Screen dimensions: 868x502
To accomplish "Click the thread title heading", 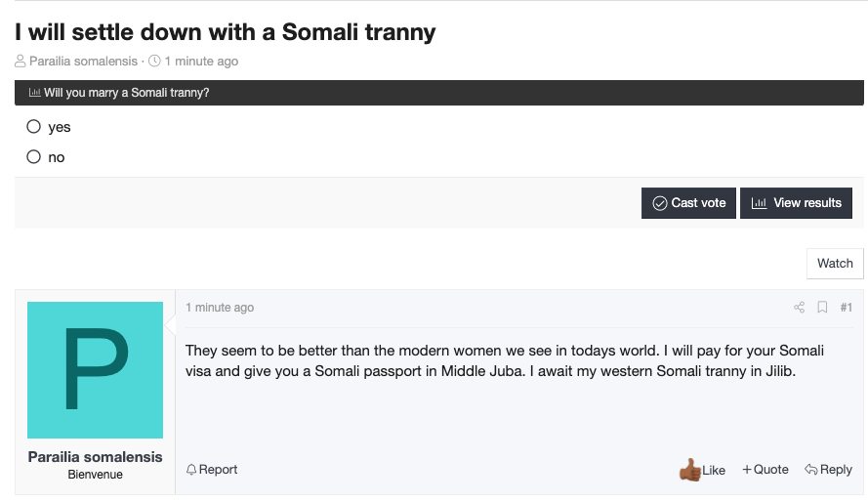I will coord(226,32).
